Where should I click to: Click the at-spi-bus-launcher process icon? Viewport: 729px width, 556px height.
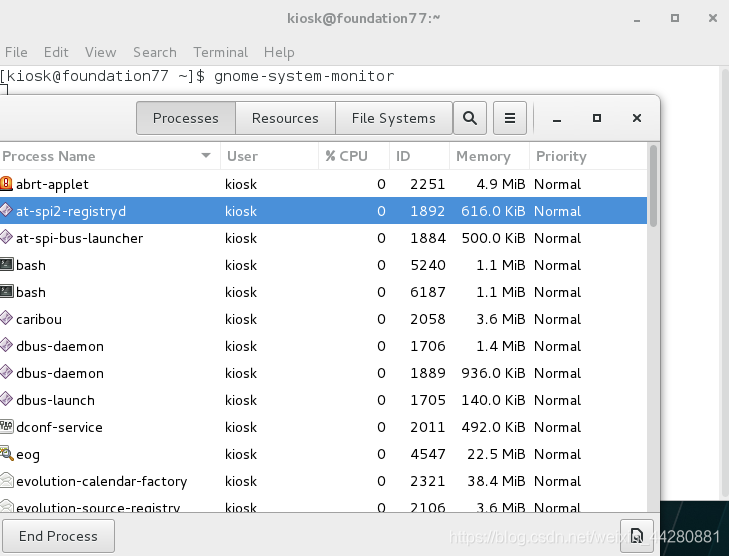6,238
